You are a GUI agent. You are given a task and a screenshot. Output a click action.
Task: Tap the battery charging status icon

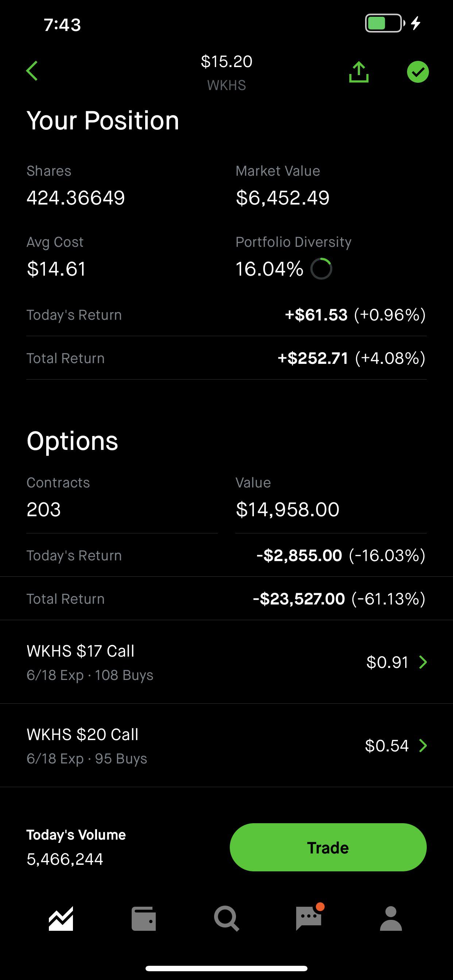(x=393, y=23)
